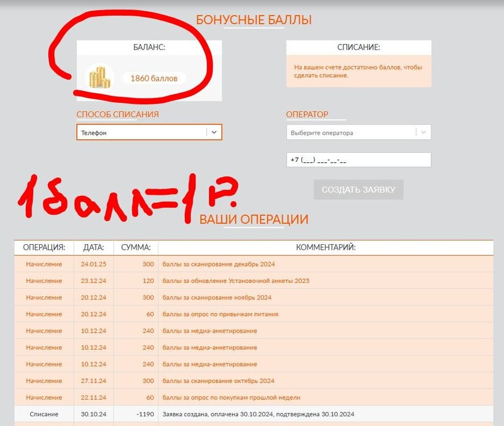The height and width of the screenshot is (426, 504).
Task: Click Начисление in the 22.11.24 row
Action: click(x=44, y=398)
